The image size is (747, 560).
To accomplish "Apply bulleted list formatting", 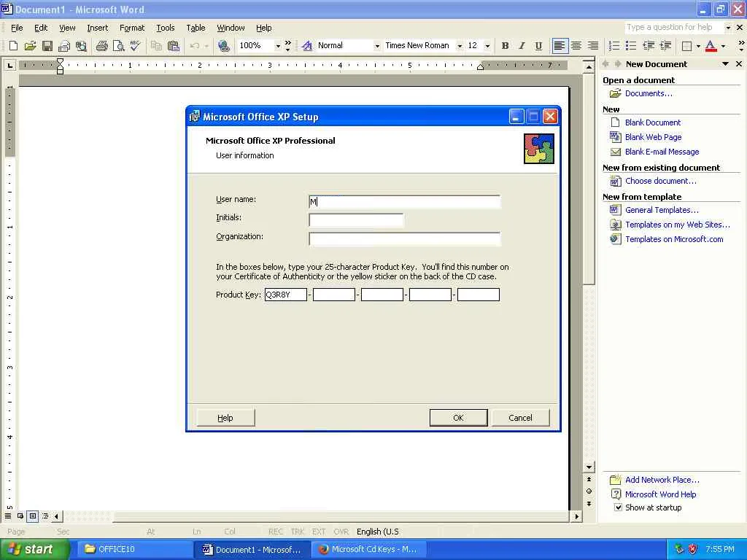I will click(x=631, y=46).
